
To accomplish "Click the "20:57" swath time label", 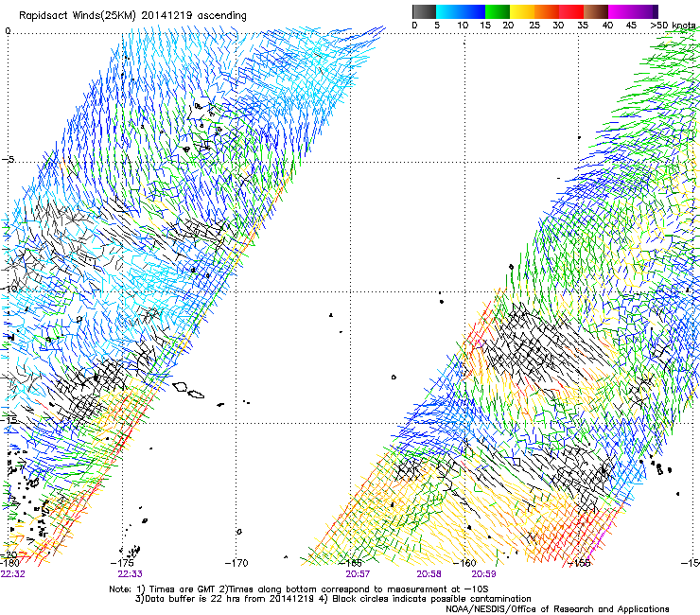I will point(358,574).
